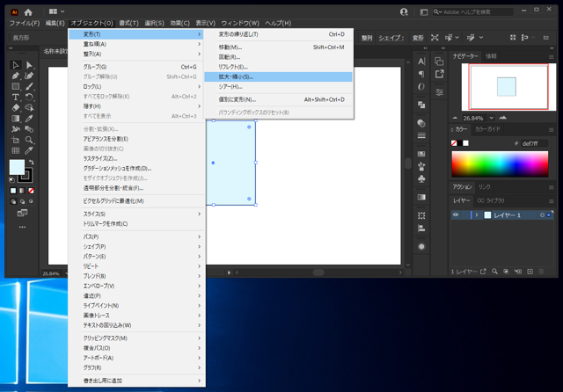Choose the Gradient tool
Screen dimensions: 563x392
(x=16, y=119)
